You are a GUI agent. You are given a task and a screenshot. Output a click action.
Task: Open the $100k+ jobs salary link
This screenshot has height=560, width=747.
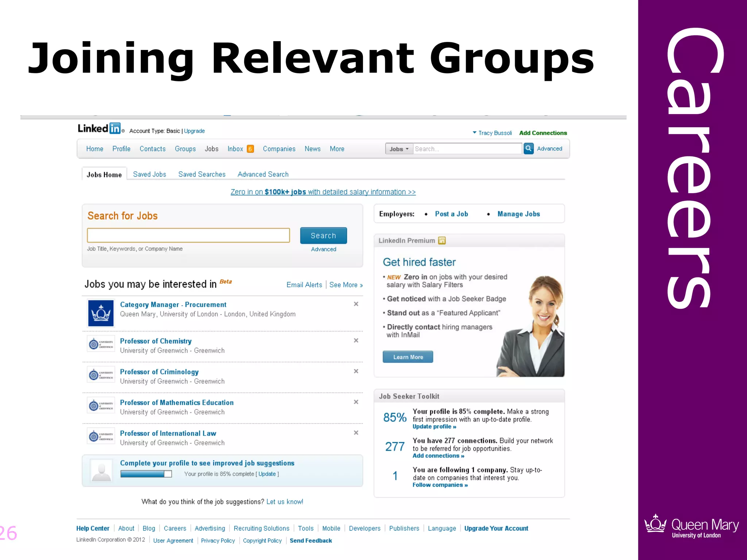tap(323, 192)
